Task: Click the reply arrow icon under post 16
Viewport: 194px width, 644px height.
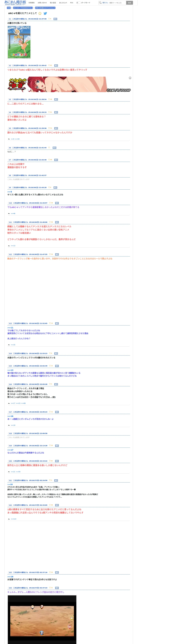Action: tap(9, 403)
